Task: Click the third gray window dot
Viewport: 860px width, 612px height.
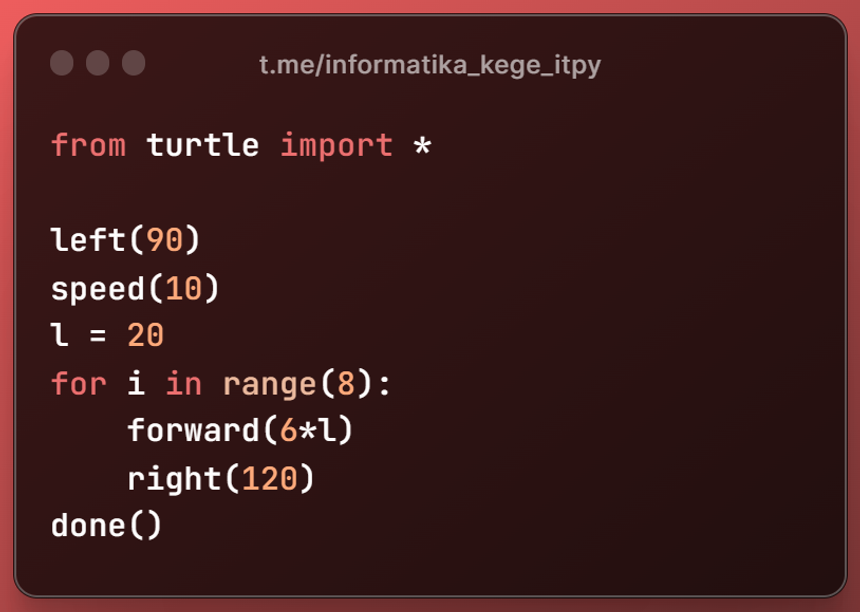Action: coord(134,64)
